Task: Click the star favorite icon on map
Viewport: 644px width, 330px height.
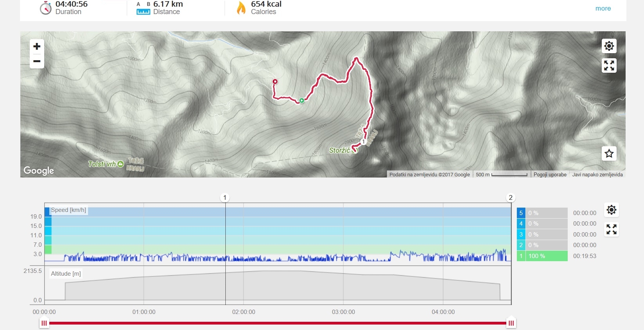Action: coord(609,154)
